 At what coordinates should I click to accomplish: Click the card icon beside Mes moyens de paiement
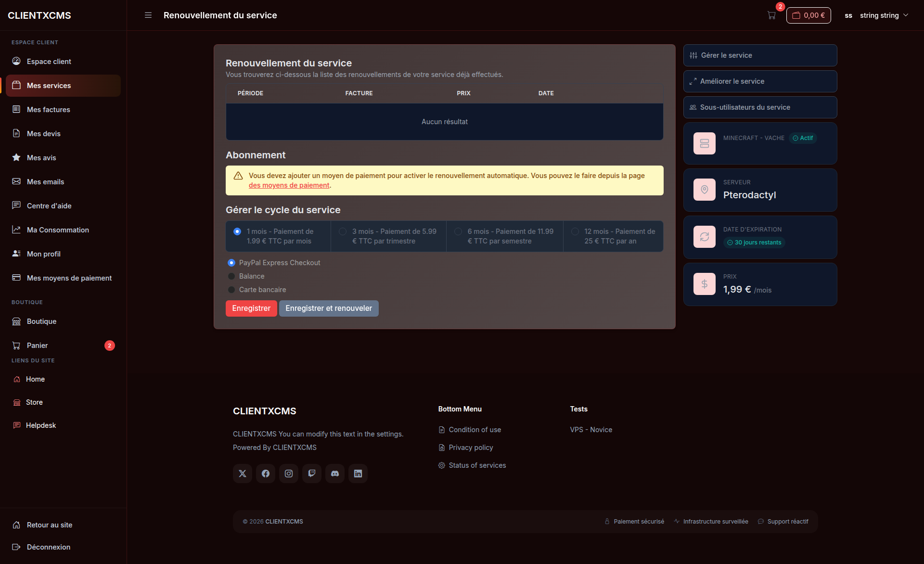pyautogui.click(x=16, y=278)
